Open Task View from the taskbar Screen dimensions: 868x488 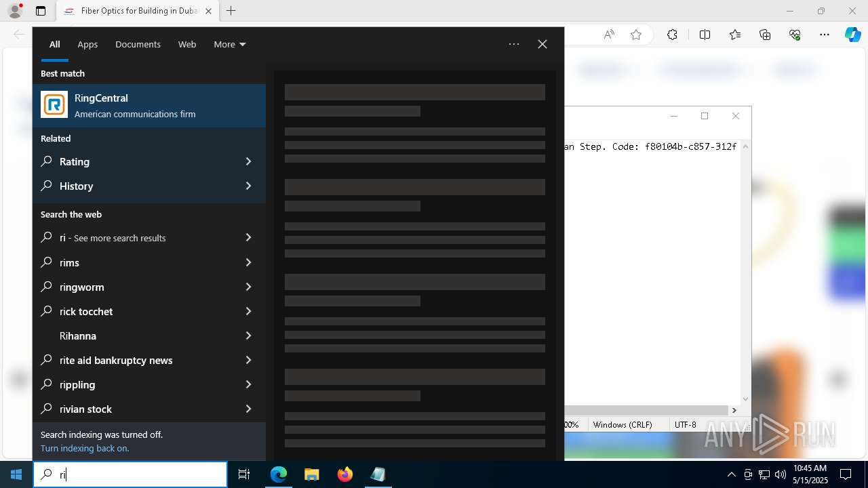[x=244, y=474]
